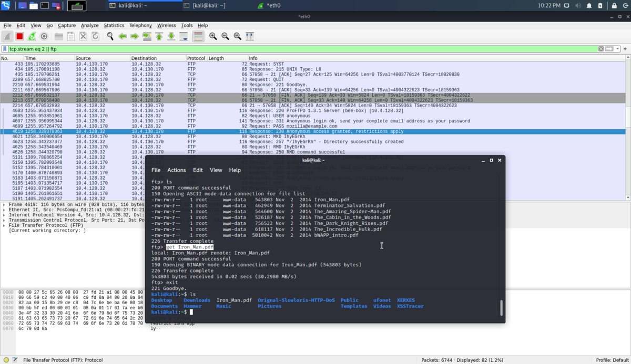Open the capture options gear

coord(44,36)
